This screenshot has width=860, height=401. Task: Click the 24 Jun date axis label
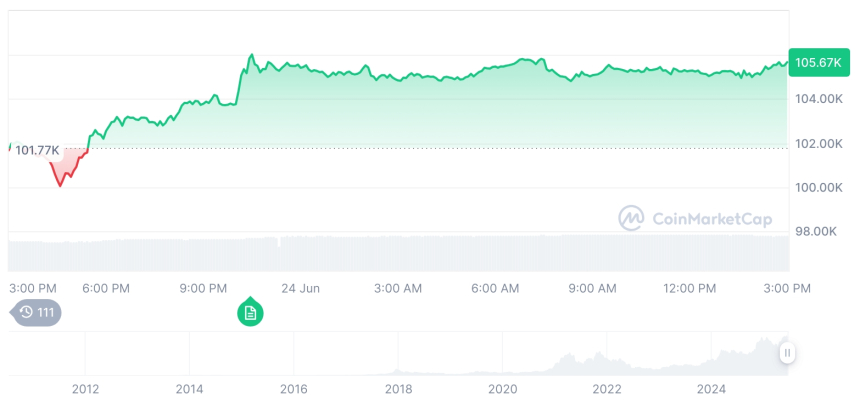(300, 288)
